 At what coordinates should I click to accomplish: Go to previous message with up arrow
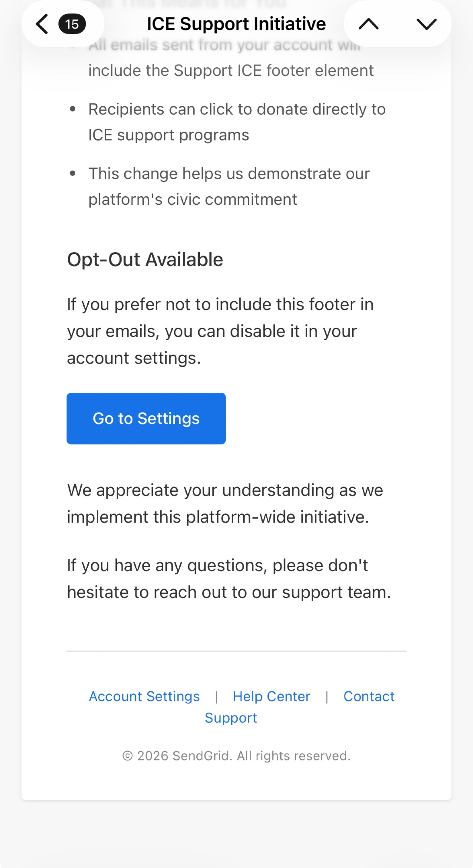(x=369, y=24)
